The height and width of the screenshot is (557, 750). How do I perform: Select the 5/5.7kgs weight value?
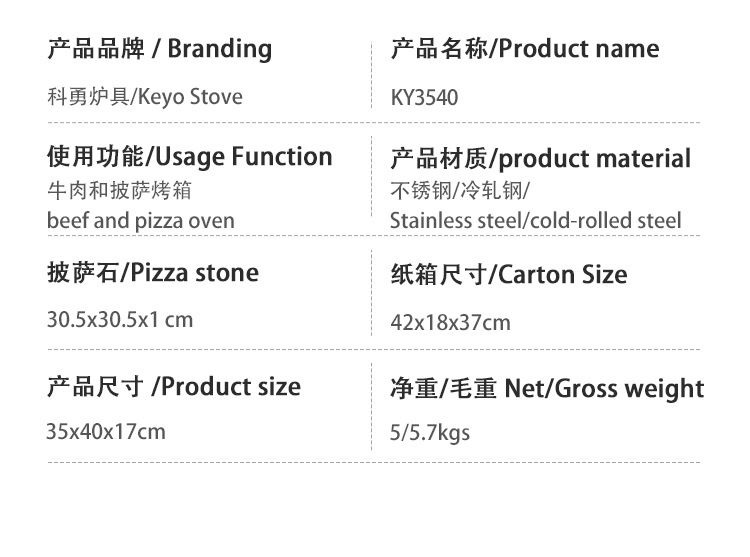pos(429,433)
